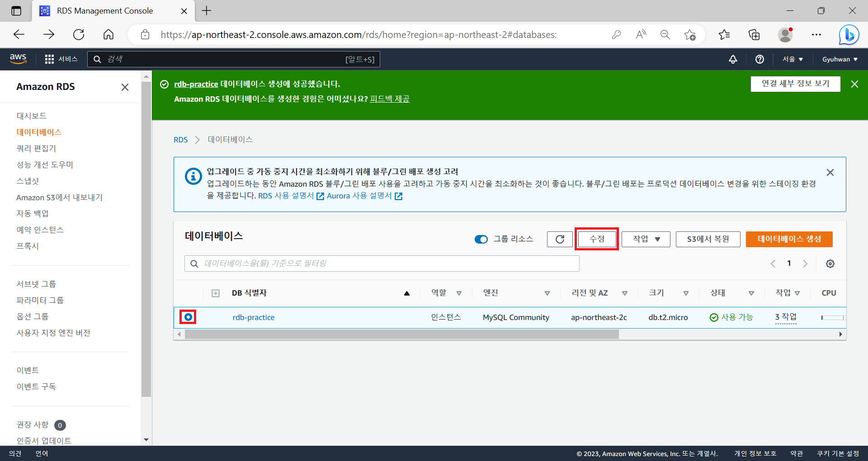Open 자동 백업 in the sidebar
The width and height of the screenshot is (868, 461).
[x=32, y=214]
